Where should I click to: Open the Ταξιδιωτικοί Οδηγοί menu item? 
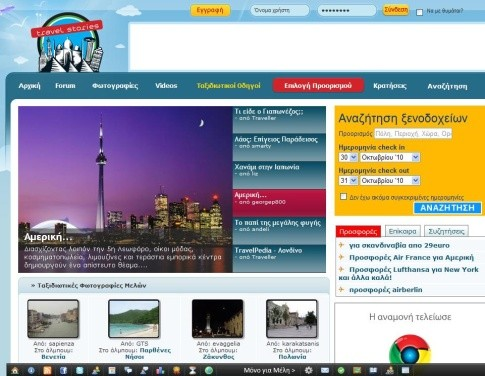228,86
